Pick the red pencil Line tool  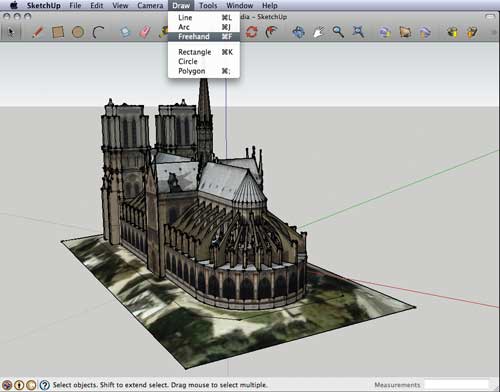37,32
